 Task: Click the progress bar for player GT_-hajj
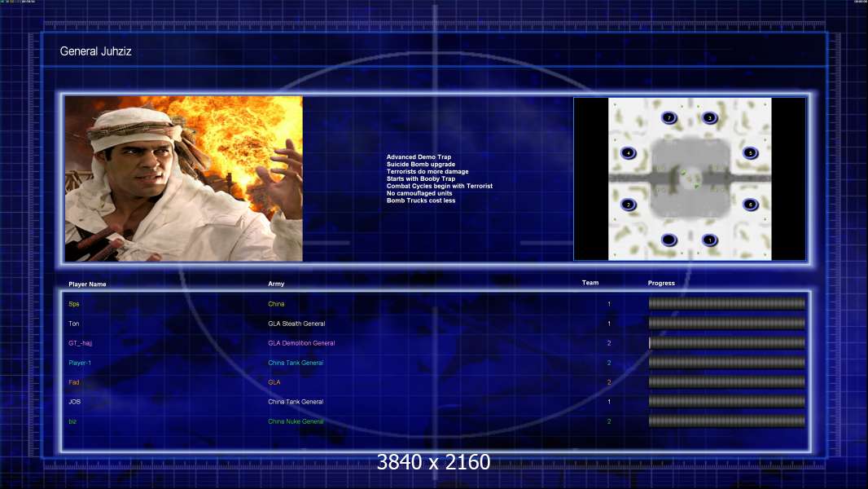coord(727,343)
